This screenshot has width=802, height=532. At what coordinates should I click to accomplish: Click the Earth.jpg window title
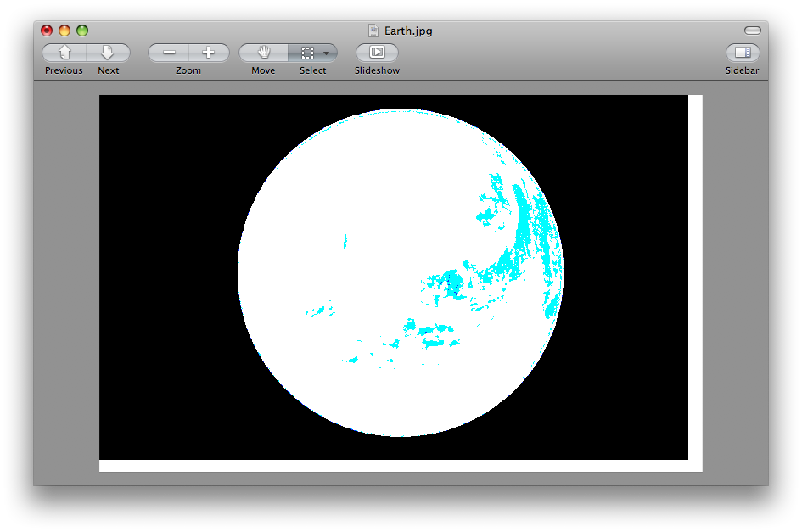[x=408, y=31]
